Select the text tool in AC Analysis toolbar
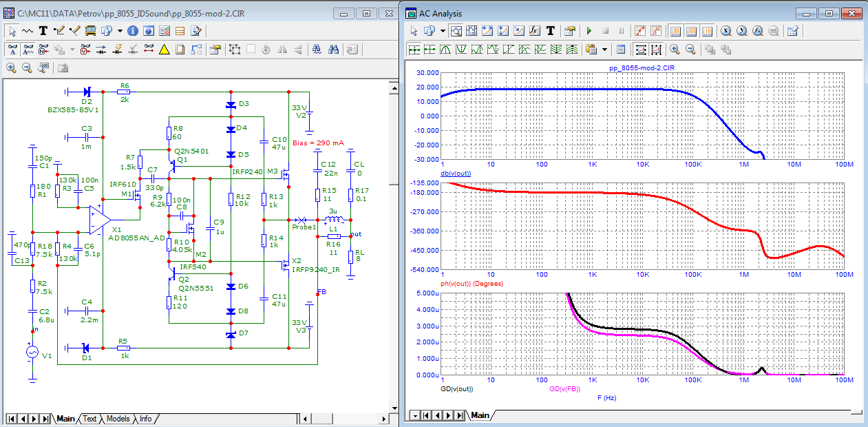This screenshot has height=427, width=868. coord(551,31)
